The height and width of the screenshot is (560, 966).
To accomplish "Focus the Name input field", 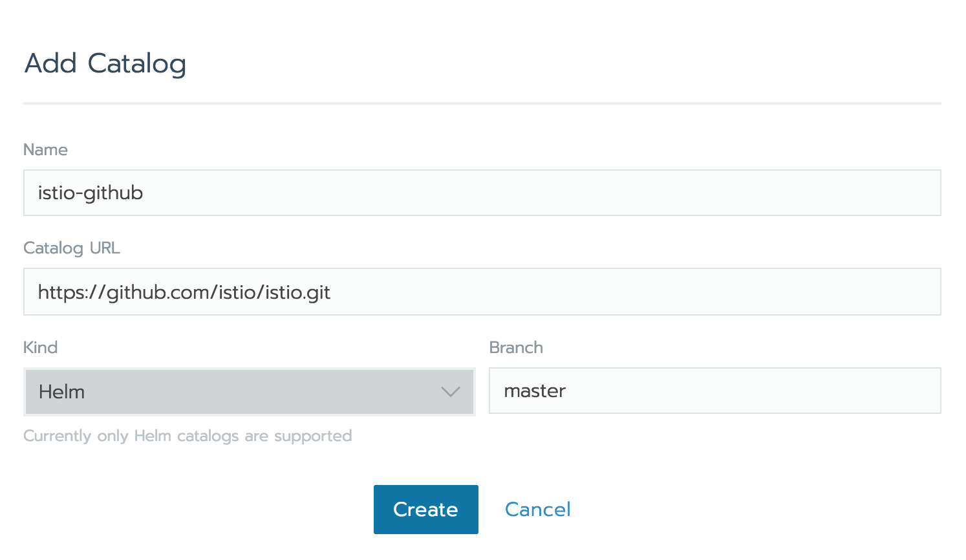I will tap(482, 193).
